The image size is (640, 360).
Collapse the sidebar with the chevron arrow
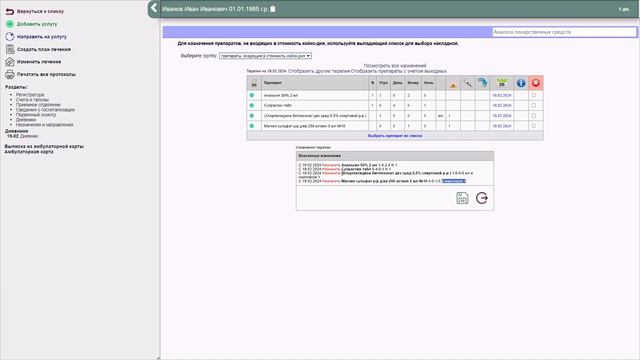coord(154,8)
